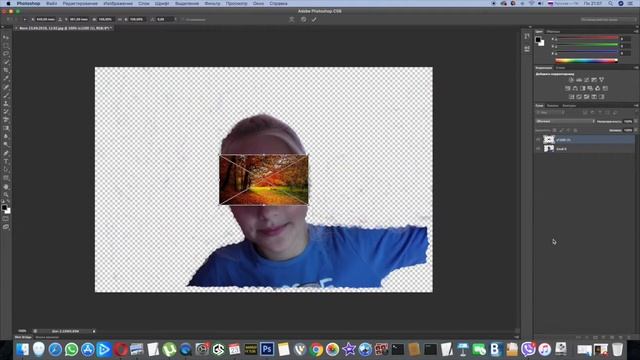
Task: Pick a color from the spectrum ramp
Action: click(x=587, y=60)
